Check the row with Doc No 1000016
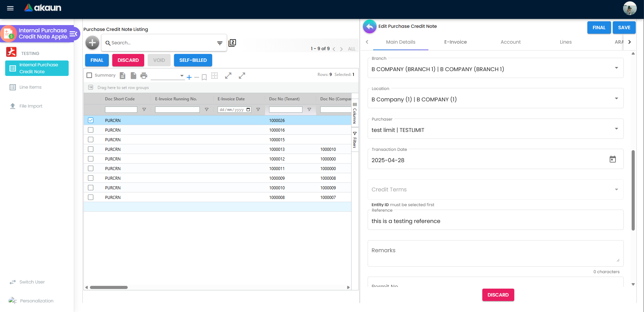Screen dimensions: 644x312 [91, 130]
